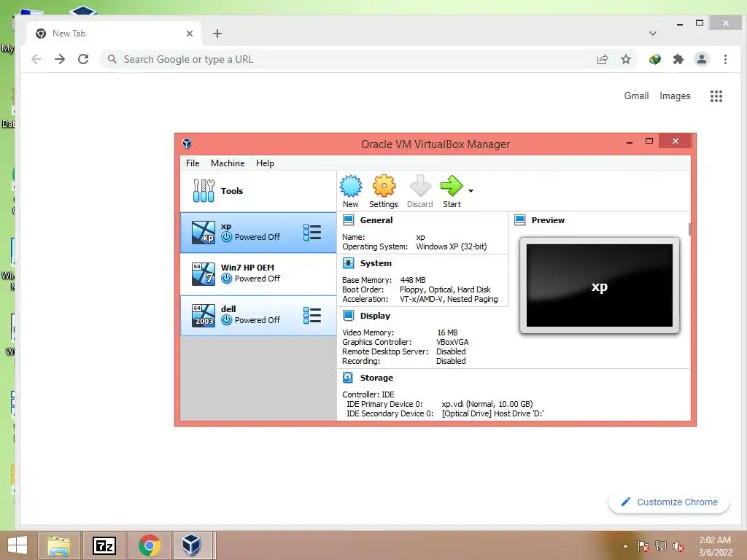The height and width of the screenshot is (560, 747).
Task: Click the '448 MB' base memory value
Action: coord(413,280)
